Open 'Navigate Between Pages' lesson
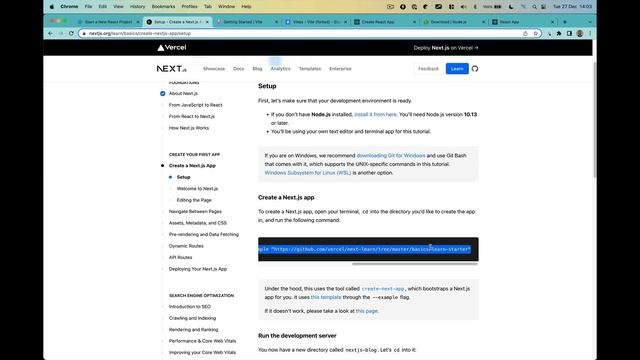Viewport: 640px width, 360px height. (x=195, y=211)
